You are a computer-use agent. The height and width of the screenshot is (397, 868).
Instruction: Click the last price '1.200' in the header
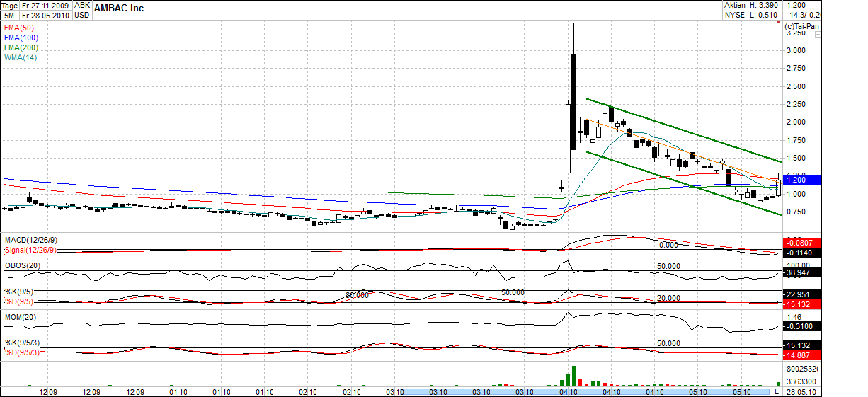pyautogui.click(x=796, y=5)
